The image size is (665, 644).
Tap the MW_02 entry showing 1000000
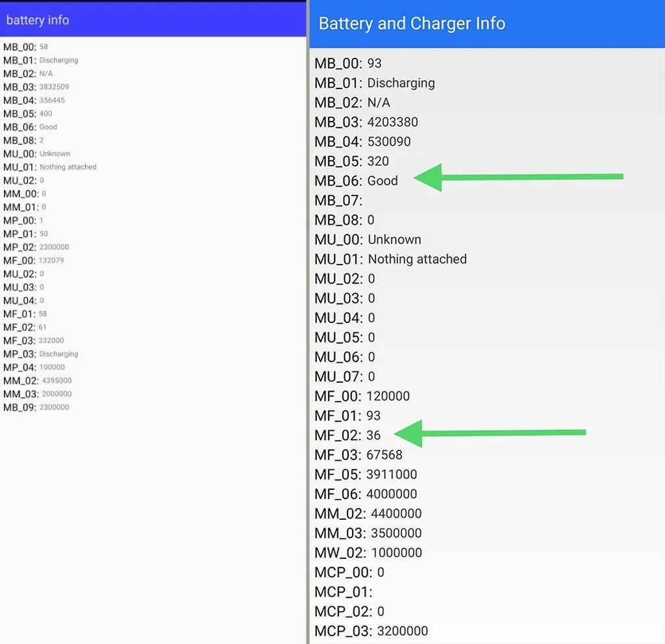pos(368,553)
